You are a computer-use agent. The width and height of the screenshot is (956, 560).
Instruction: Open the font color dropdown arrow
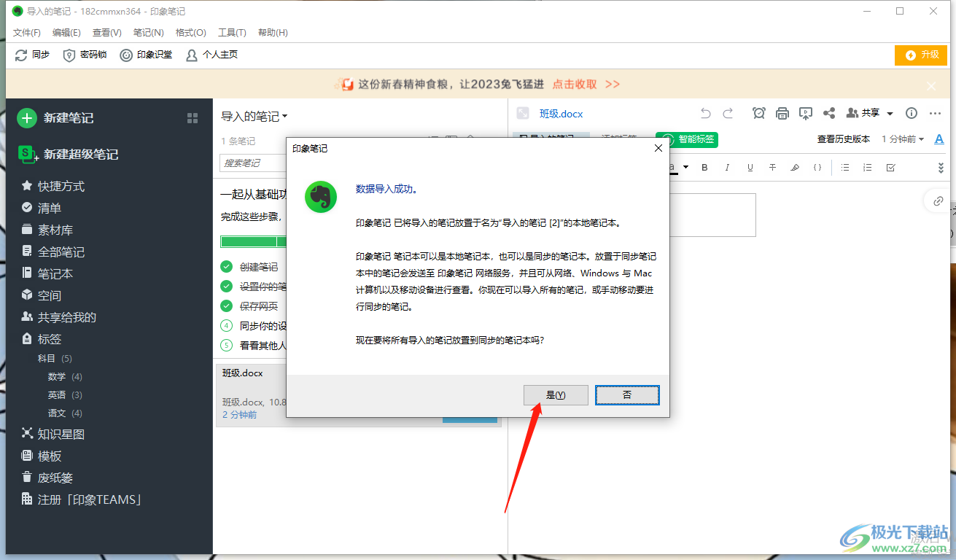[686, 168]
